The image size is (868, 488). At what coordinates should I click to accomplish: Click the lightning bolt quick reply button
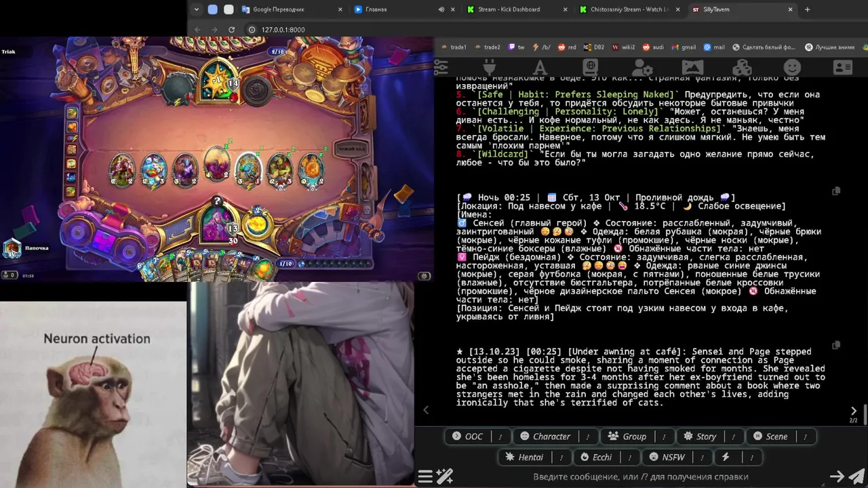pyautogui.click(x=726, y=457)
